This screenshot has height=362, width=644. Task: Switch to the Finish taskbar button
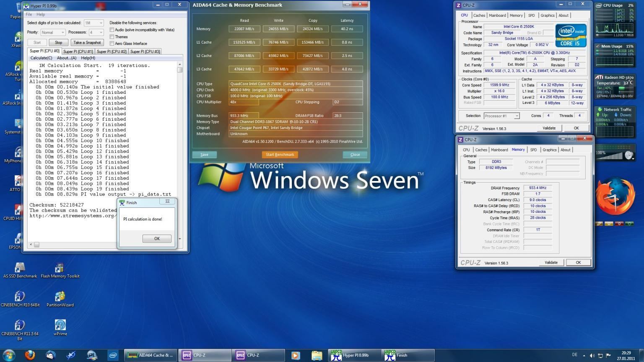(408, 355)
